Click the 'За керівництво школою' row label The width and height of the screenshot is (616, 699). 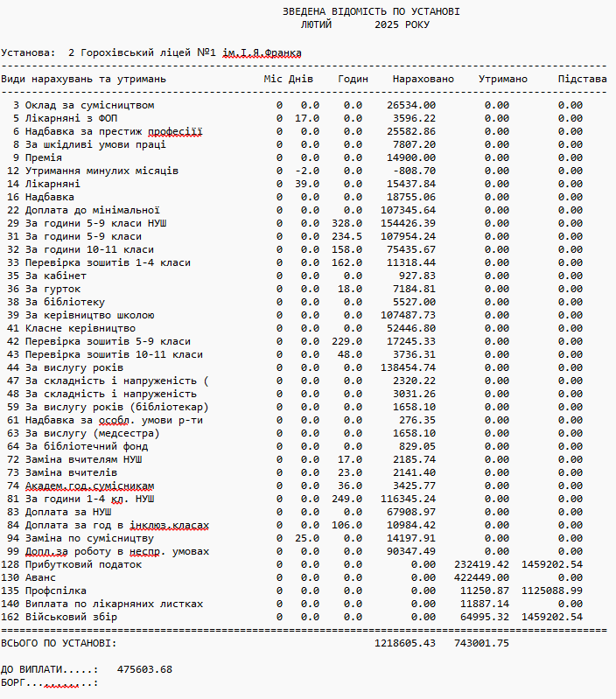(89, 315)
